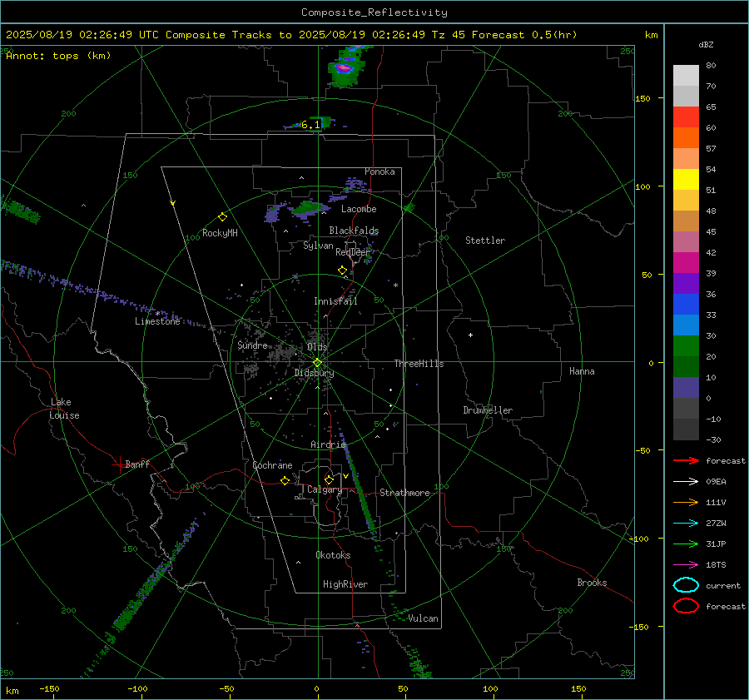Select the red swatch below 65 dBZ
This screenshot has width=749, height=700.
(686, 117)
